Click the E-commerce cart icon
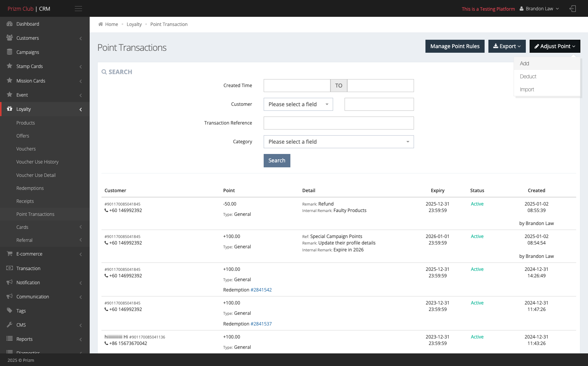Screen dimensions: 588x366 point(10,254)
